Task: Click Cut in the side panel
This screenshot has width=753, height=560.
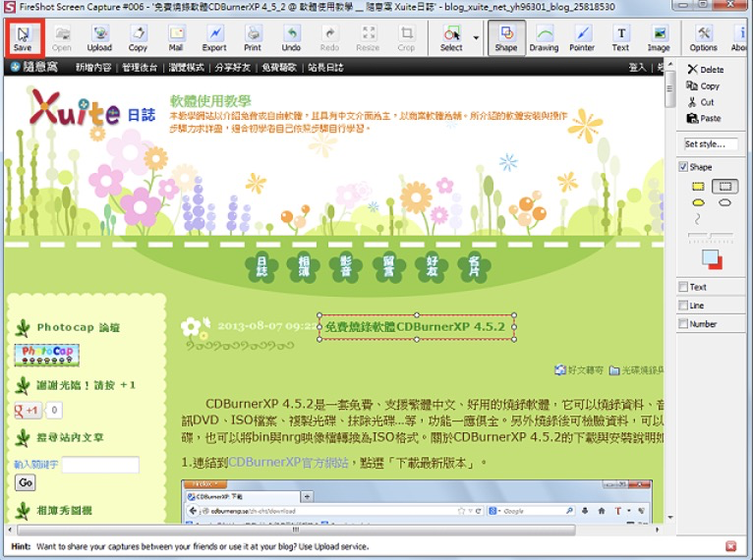Action: pyautogui.click(x=701, y=102)
